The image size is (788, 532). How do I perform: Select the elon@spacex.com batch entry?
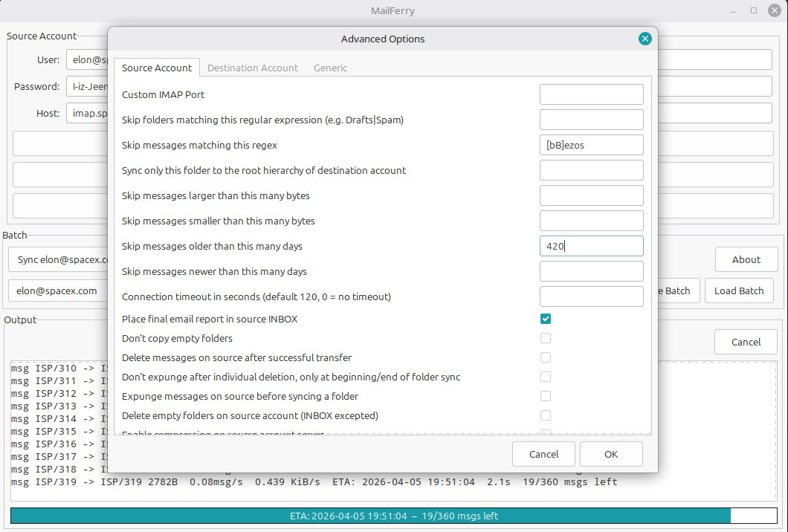point(58,291)
